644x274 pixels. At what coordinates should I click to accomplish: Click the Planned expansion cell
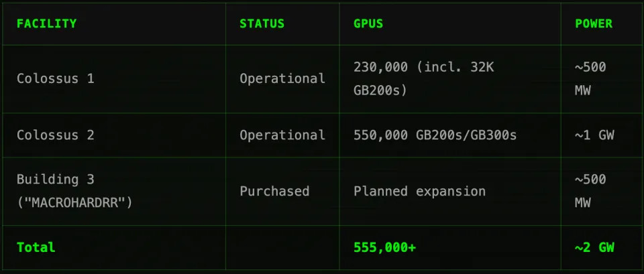coord(419,191)
